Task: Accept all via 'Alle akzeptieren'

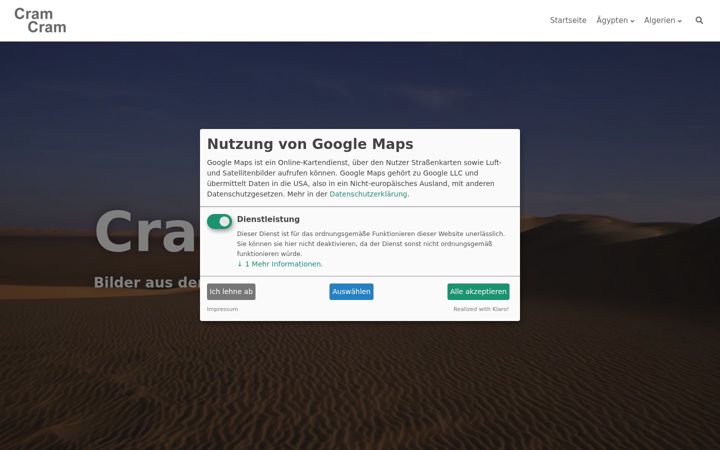Action: pos(478,292)
